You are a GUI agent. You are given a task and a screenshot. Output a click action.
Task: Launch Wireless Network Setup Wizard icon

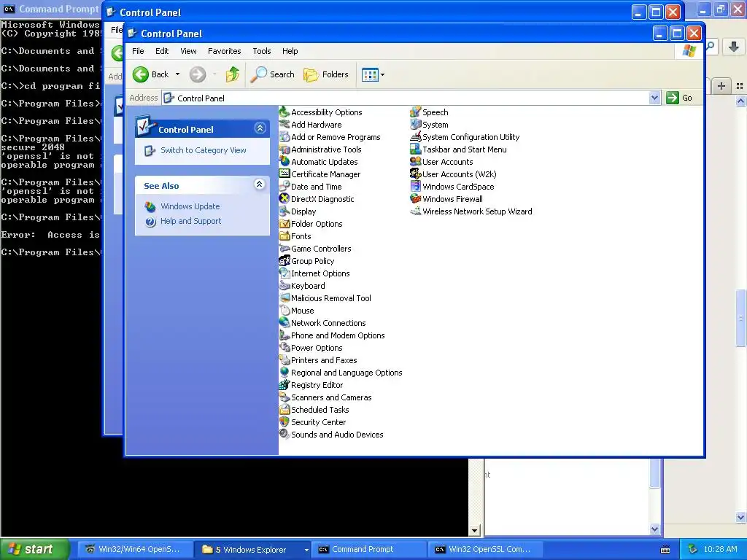click(x=415, y=211)
